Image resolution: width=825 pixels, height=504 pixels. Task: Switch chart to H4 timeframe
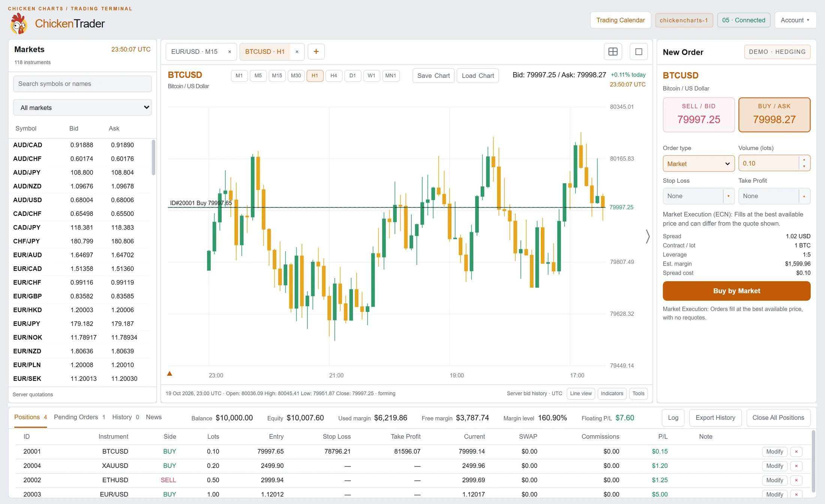tap(334, 76)
